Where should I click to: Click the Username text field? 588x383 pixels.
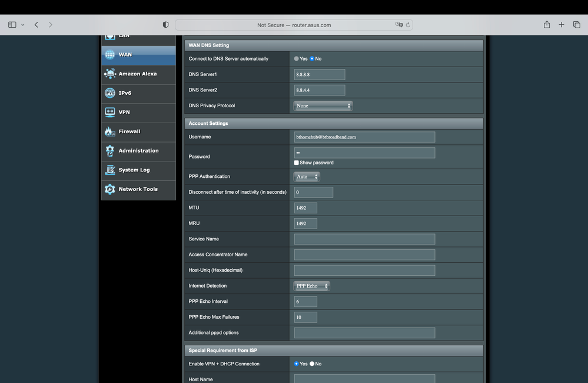point(364,137)
